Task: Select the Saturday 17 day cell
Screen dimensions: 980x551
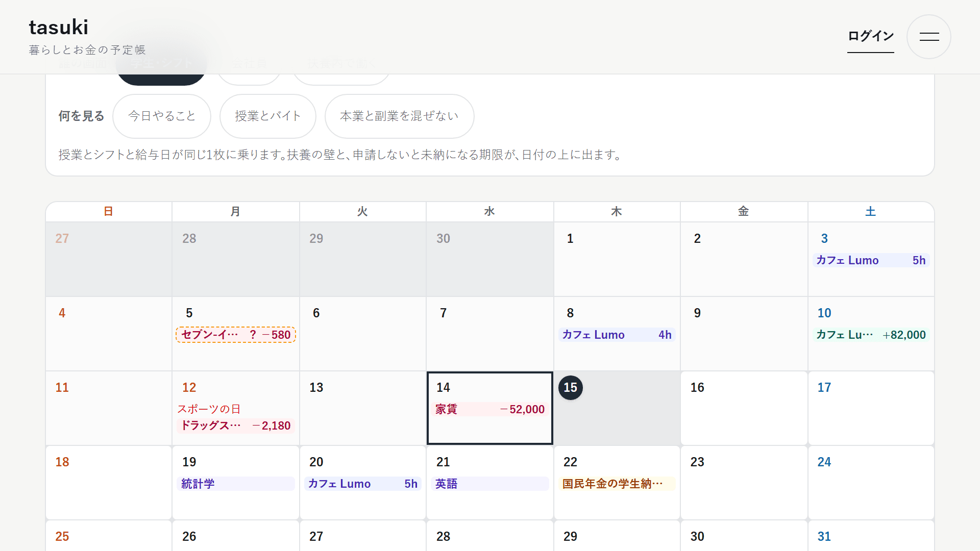Action: point(871,408)
